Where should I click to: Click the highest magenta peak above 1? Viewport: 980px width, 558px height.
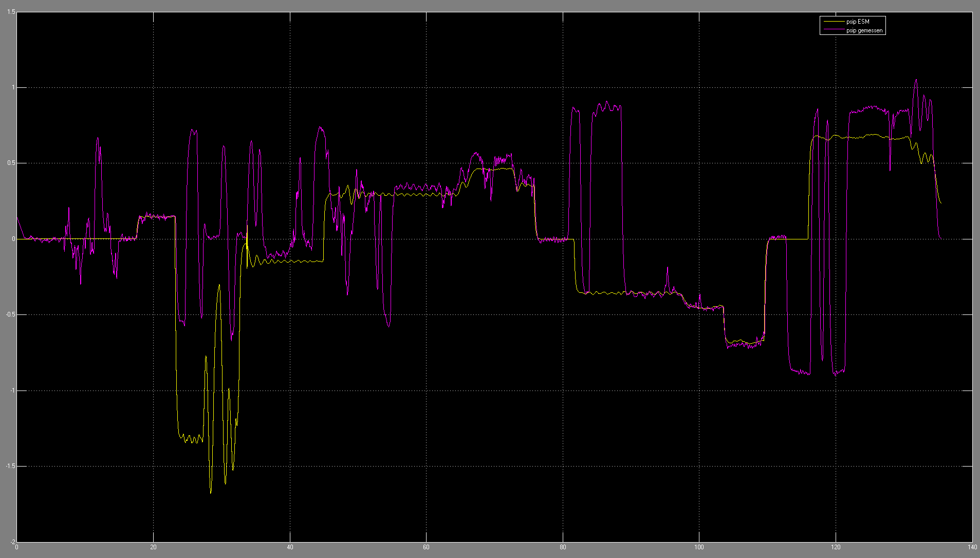coord(916,80)
